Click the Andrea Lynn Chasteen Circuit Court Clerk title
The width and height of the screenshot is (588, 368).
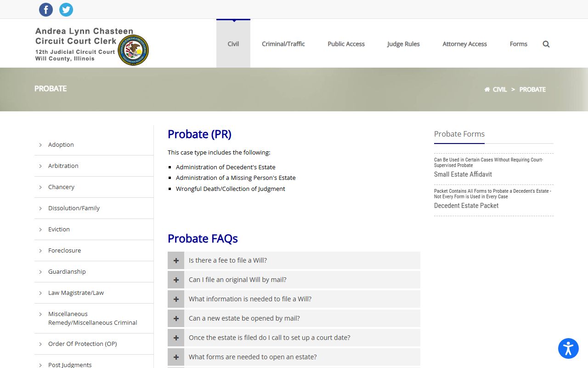coord(84,36)
